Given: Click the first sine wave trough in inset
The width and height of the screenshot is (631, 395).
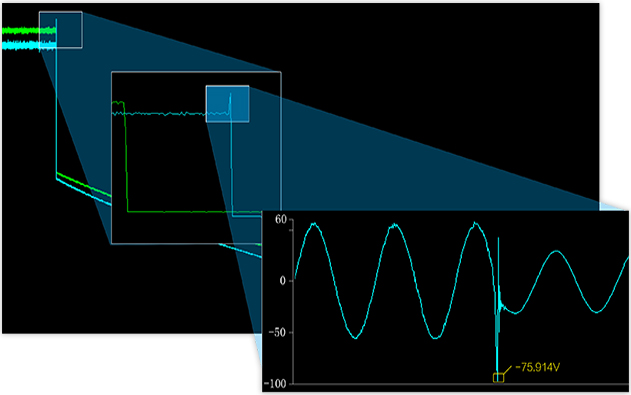Looking at the screenshot, I should click(x=355, y=337).
